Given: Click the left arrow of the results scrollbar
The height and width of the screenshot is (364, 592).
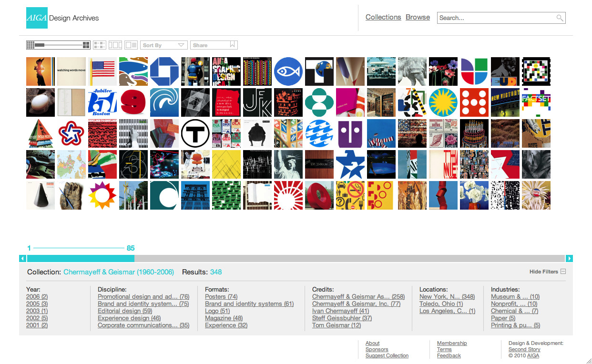Looking at the screenshot, I should (22, 258).
